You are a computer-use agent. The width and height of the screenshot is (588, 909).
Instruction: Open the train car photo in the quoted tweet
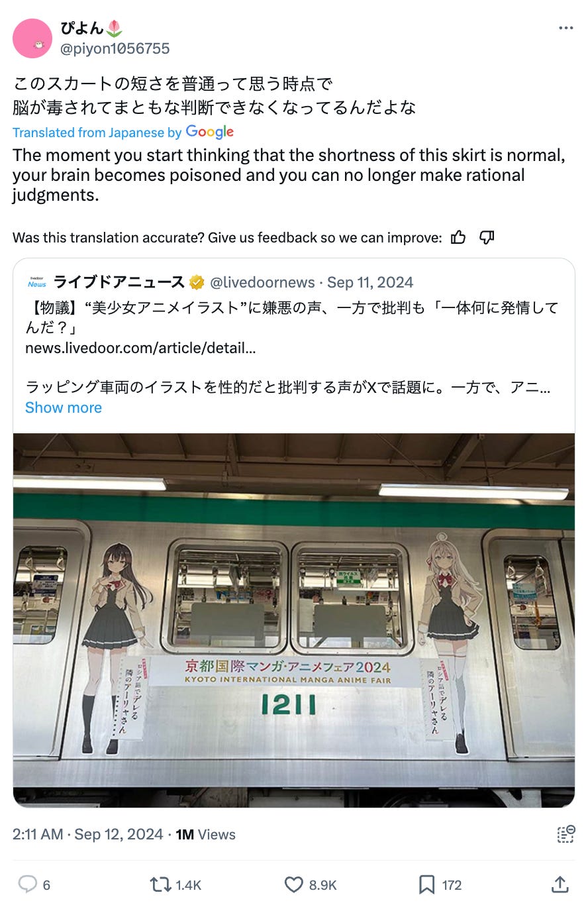[x=294, y=620]
